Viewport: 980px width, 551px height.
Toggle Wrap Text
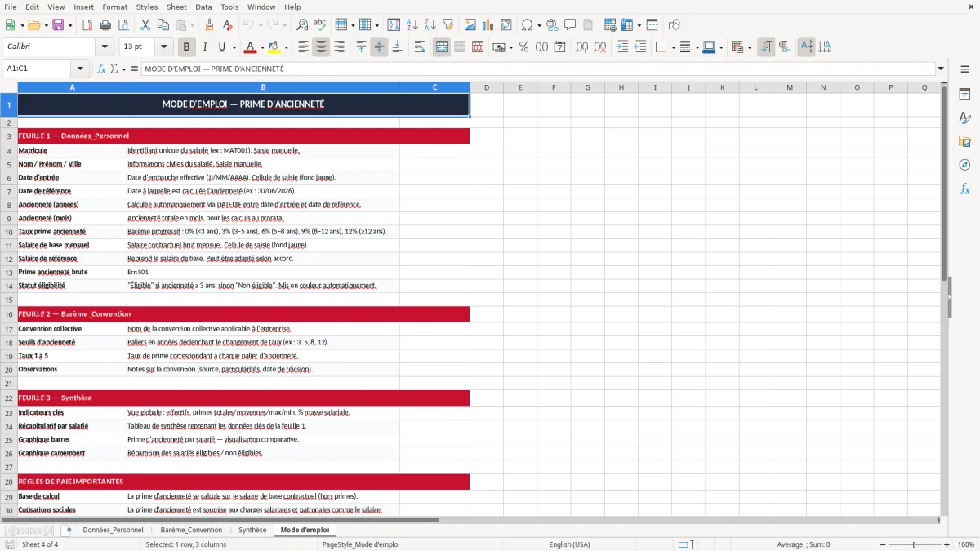pos(420,47)
